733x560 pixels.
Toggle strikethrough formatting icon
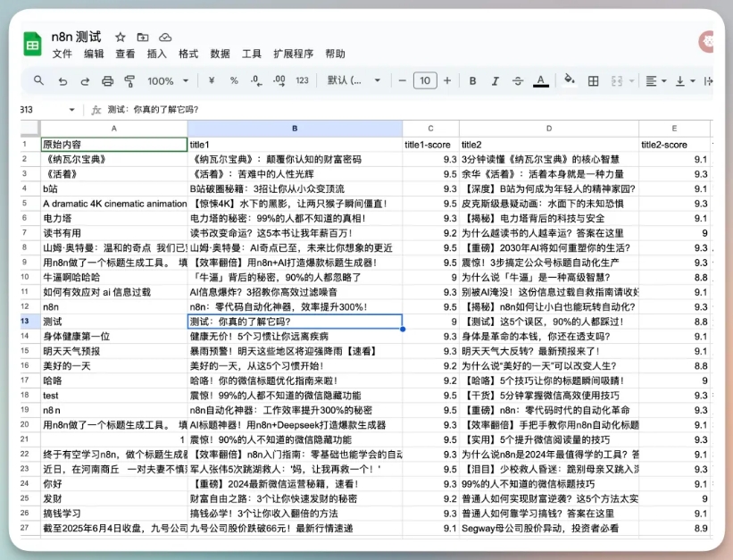(518, 81)
